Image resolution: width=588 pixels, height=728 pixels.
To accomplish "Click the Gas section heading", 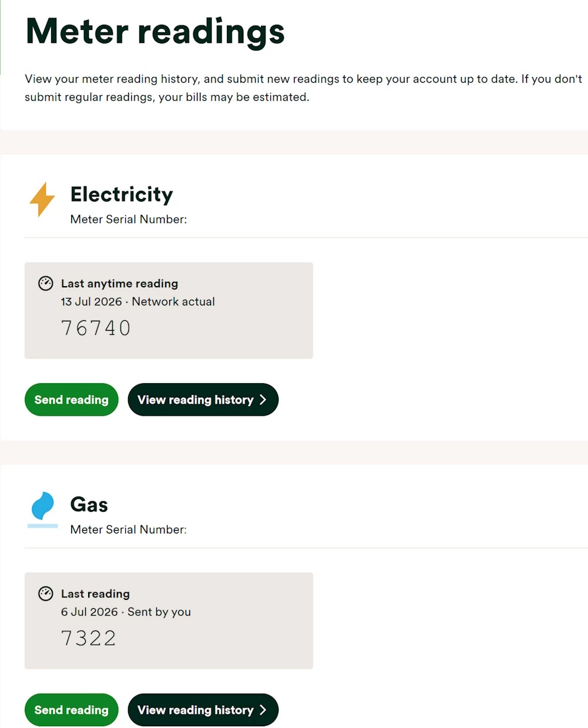I will (x=89, y=505).
